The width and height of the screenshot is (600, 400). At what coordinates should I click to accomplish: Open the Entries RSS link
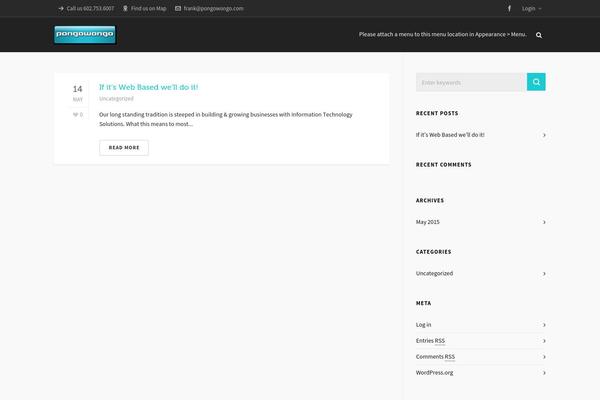[430, 341]
